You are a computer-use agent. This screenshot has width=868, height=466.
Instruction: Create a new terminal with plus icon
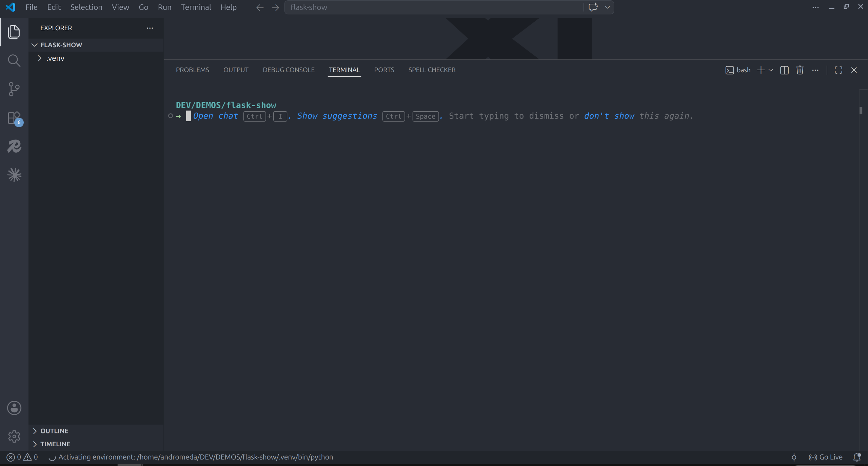pos(761,70)
